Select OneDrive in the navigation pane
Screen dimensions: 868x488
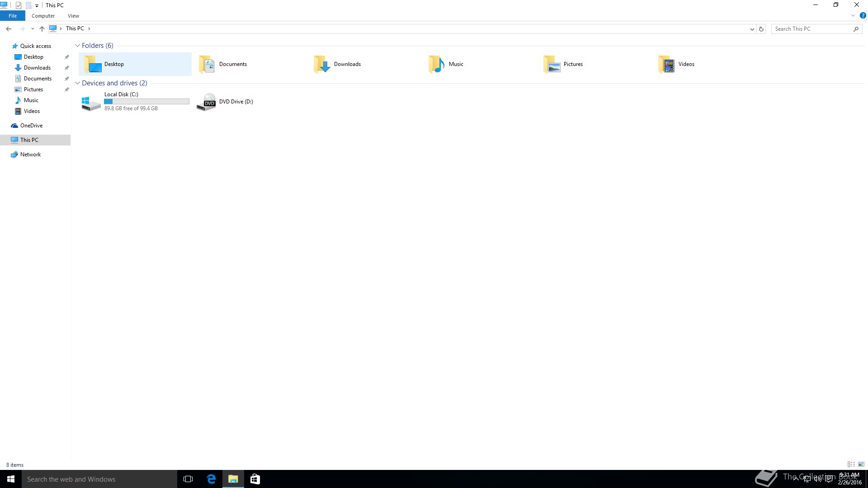click(31, 126)
